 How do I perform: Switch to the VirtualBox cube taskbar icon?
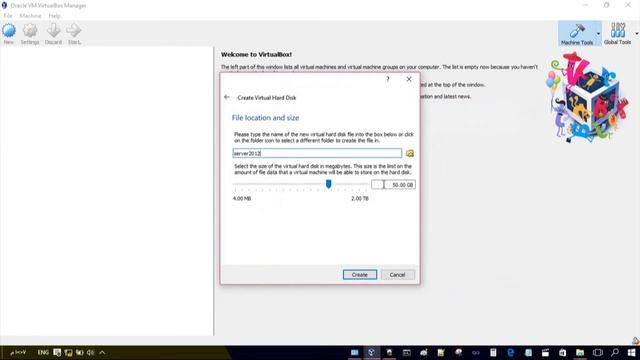tap(371, 352)
